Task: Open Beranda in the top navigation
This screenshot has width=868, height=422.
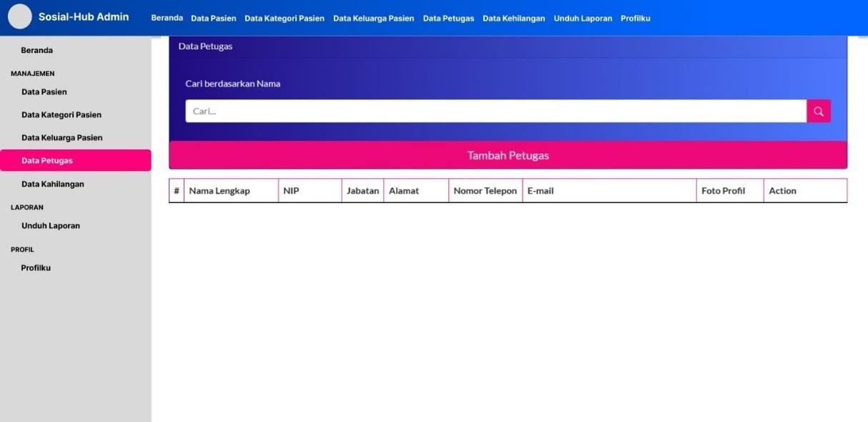Action: click(167, 19)
